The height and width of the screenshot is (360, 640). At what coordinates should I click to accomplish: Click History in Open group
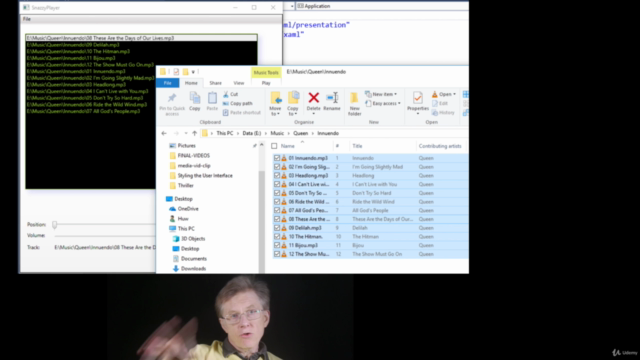point(443,112)
